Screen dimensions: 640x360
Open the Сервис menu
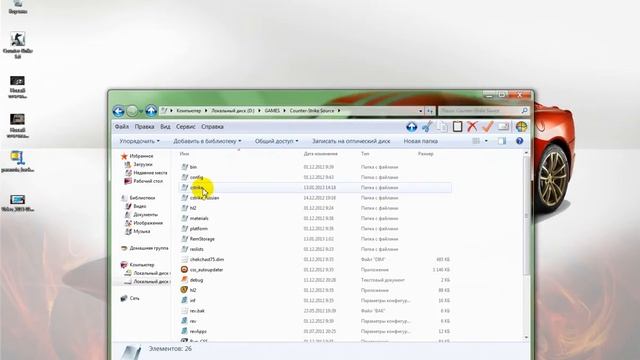186,127
